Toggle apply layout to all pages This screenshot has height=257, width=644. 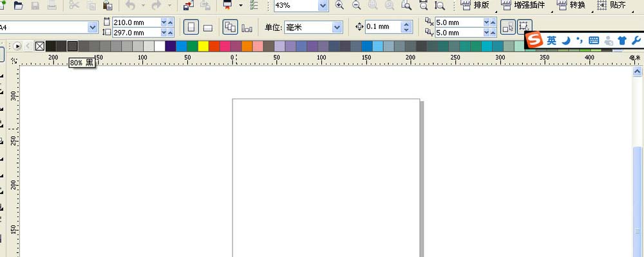pos(231,28)
